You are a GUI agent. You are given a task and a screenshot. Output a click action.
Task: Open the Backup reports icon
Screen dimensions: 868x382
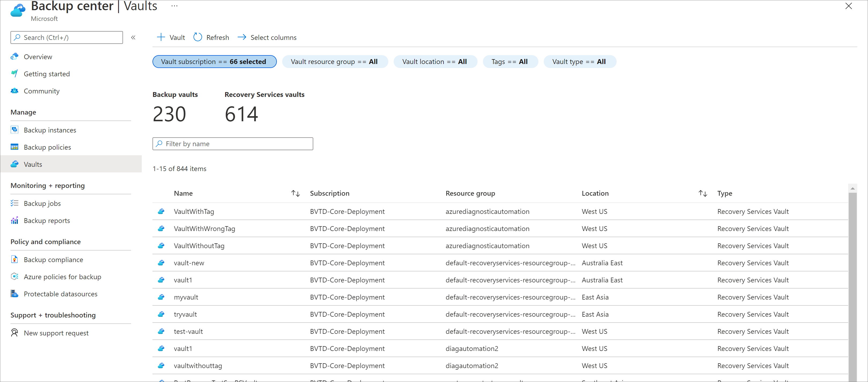click(x=14, y=220)
